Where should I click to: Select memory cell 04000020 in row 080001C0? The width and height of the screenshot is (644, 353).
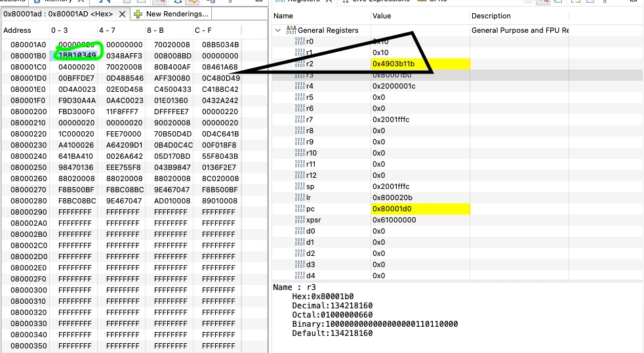[x=77, y=67]
